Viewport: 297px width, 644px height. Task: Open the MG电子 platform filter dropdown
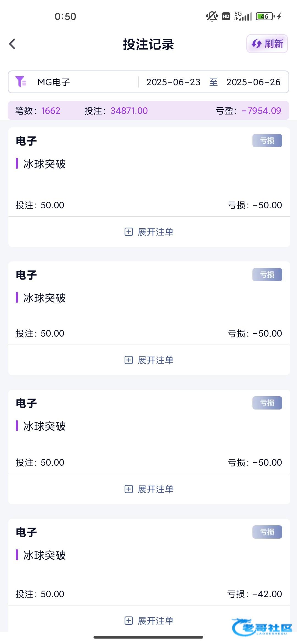coord(54,82)
